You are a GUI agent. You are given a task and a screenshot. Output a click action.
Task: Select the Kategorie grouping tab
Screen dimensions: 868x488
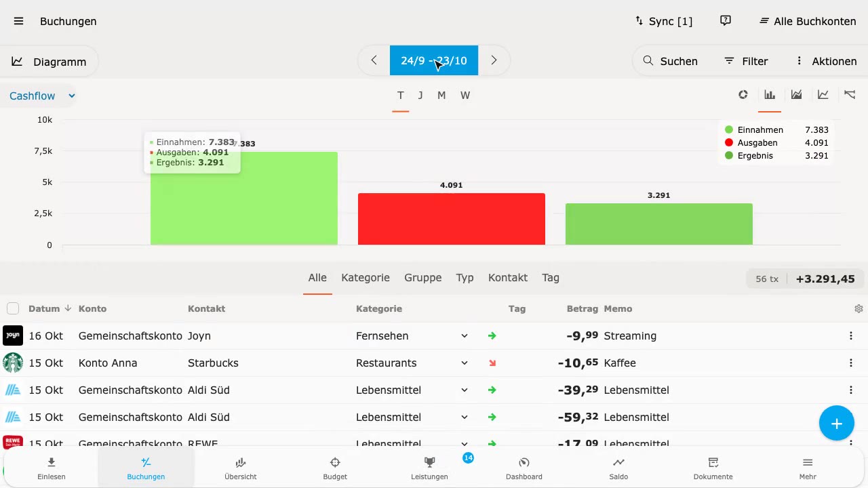click(366, 277)
